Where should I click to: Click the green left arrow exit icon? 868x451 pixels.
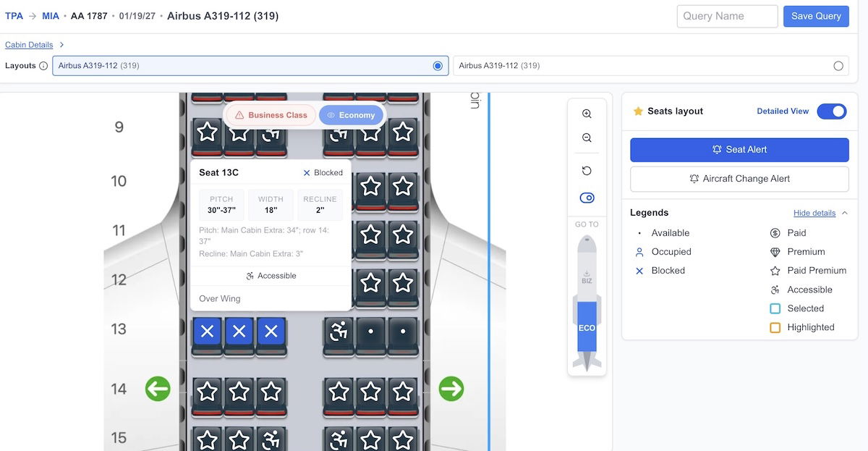pyautogui.click(x=158, y=389)
